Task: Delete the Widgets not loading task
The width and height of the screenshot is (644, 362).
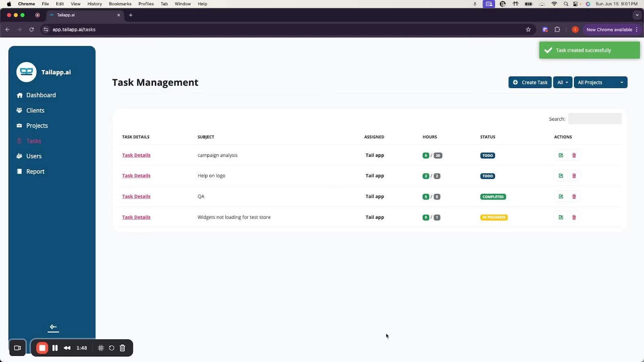Action: click(574, 217)
